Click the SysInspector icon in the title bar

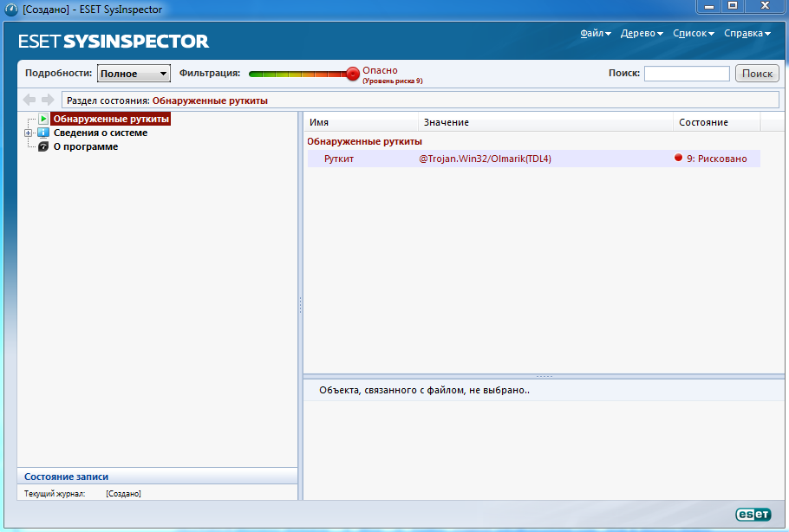(10, 9)
